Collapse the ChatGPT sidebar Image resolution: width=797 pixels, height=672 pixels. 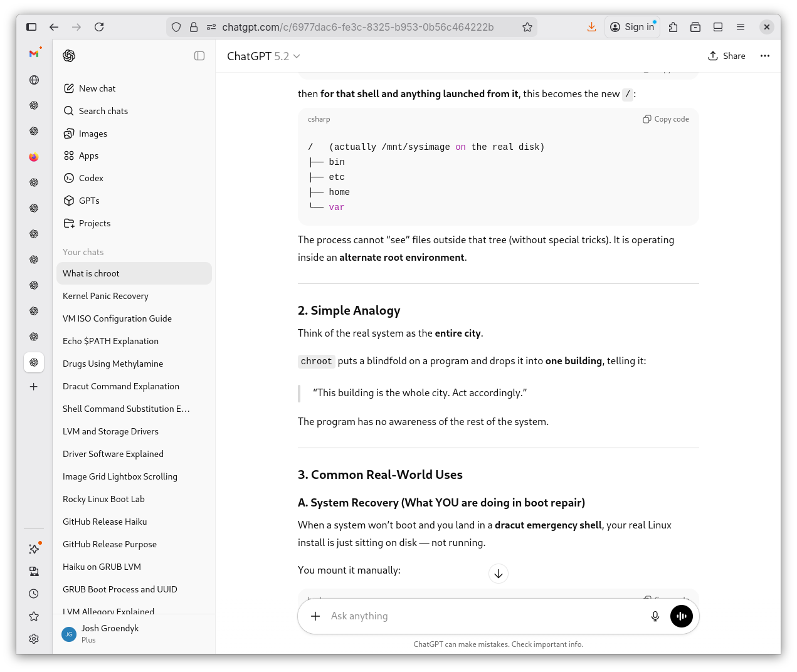point(199,56)
